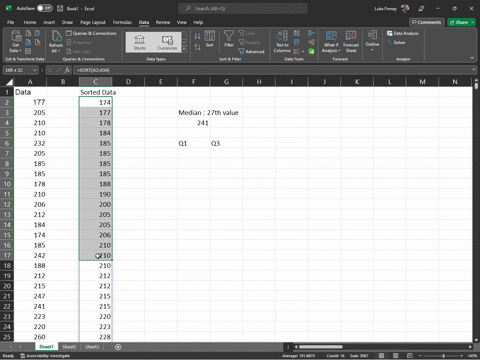This screenshot has width=480, height=360.
Task: Expand the formula bar
Action: (474, 70)
